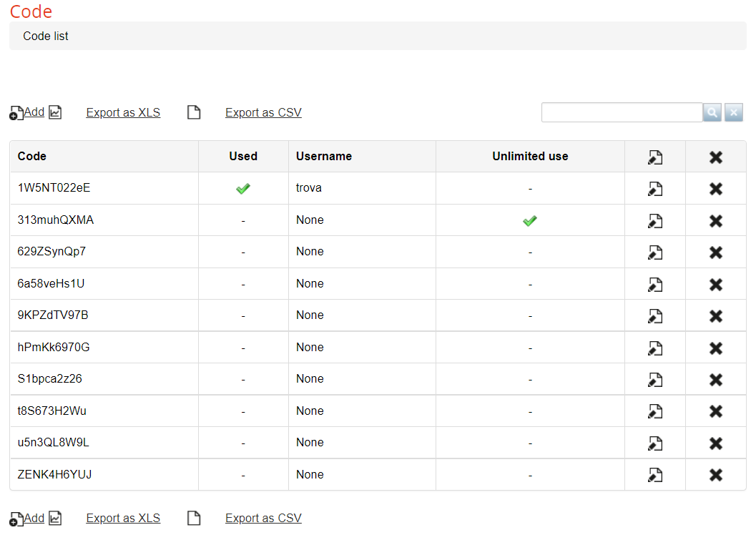Viewport: 756px width, 540px height.
Task: Click the Code column header
Action: click(x=32, y=156)
